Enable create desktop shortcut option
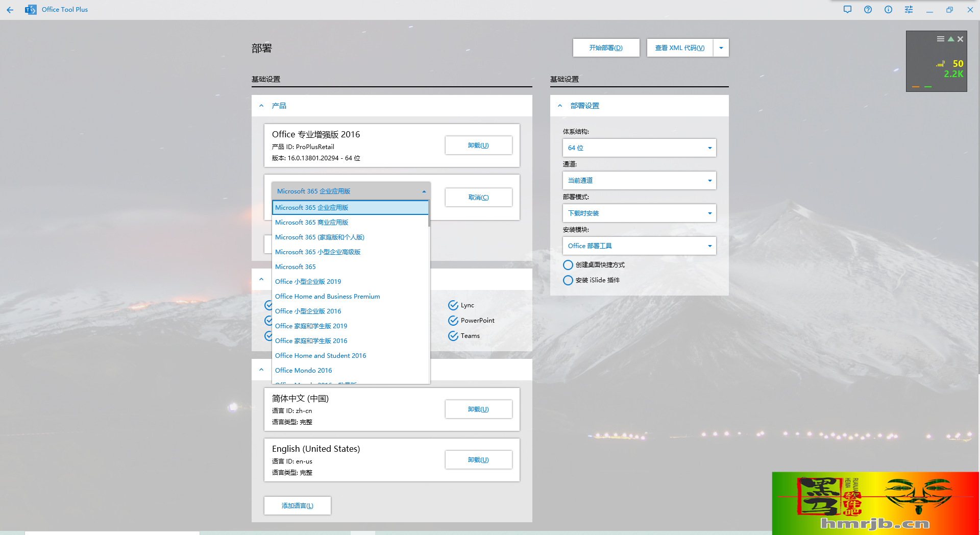Viewport: 980px width, 535px height. tap(568, 265)
